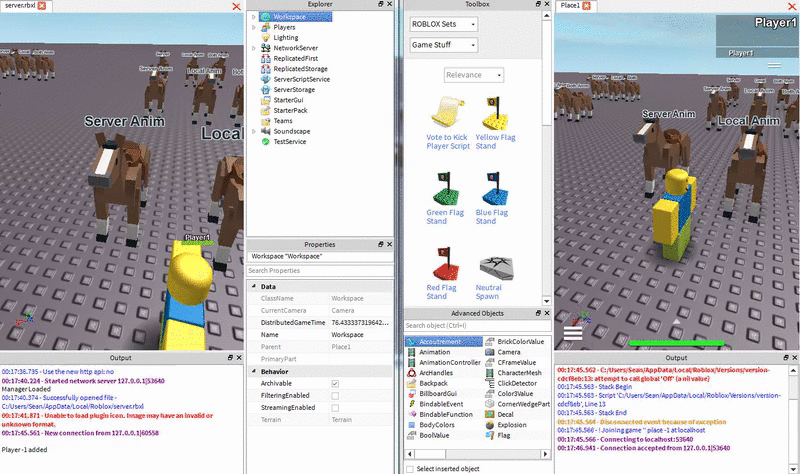Screen dimensions: 800x474
Task: Select the Blue Flag Stand toolbox item
Action: coord(491,198)
